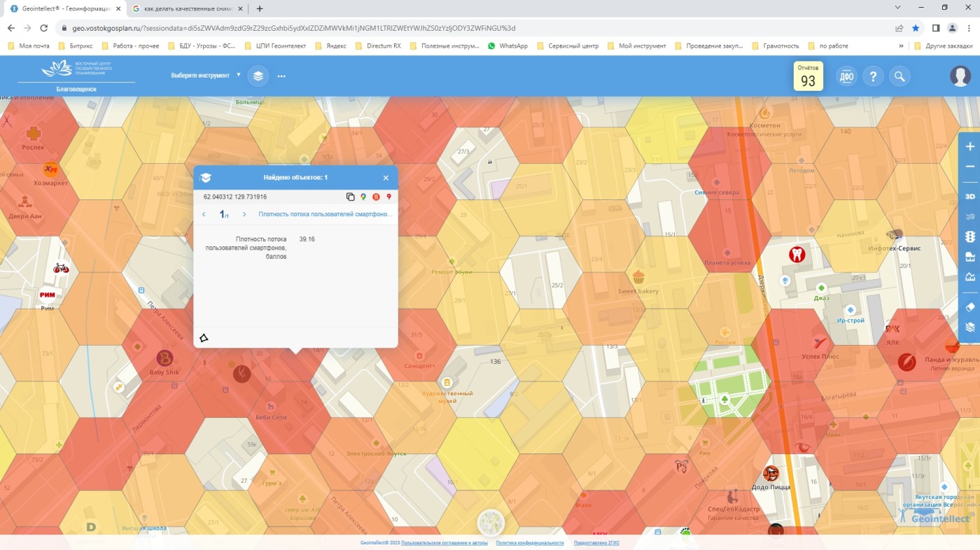Viewport: 980px width, 550px height.
Task: Share this page icon in address bar
Action: click(x=899, y=28)
